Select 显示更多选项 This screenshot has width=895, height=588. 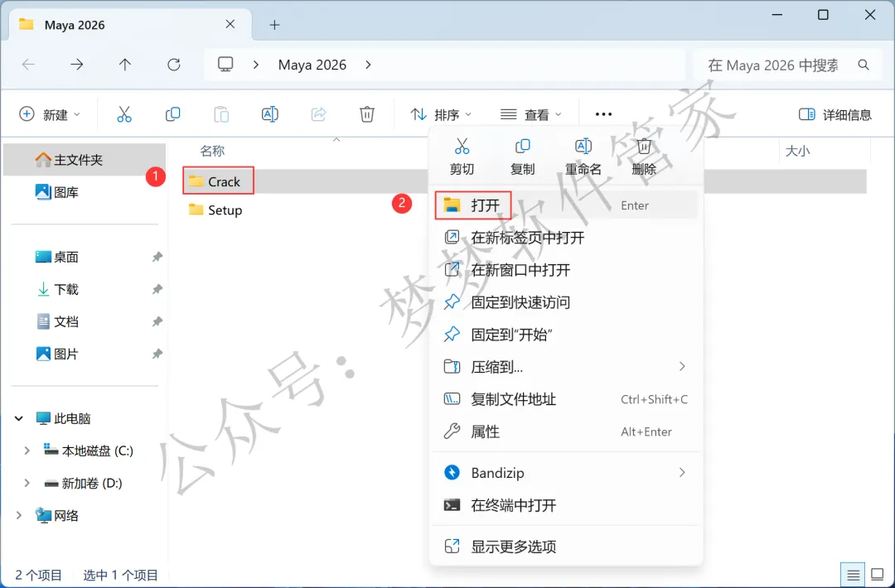565,547
